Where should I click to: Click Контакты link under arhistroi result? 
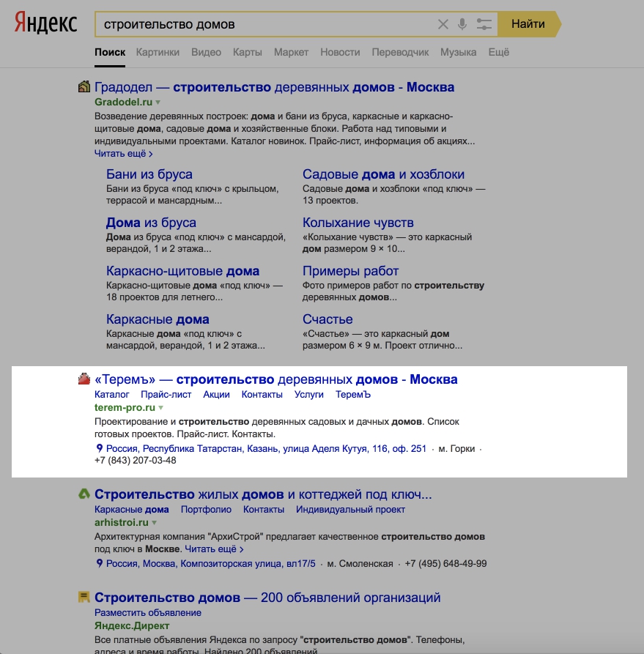(x=264, y=509)
